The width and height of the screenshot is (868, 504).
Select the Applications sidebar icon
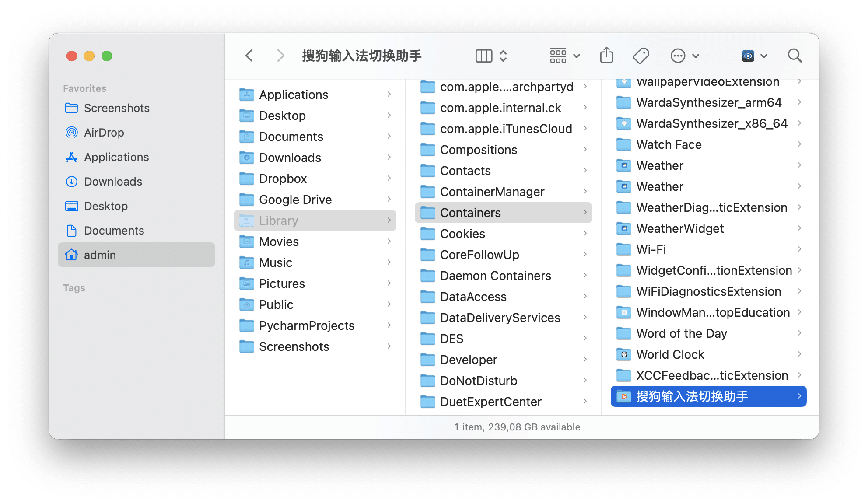pyautogui.click(x=71, y=157)
